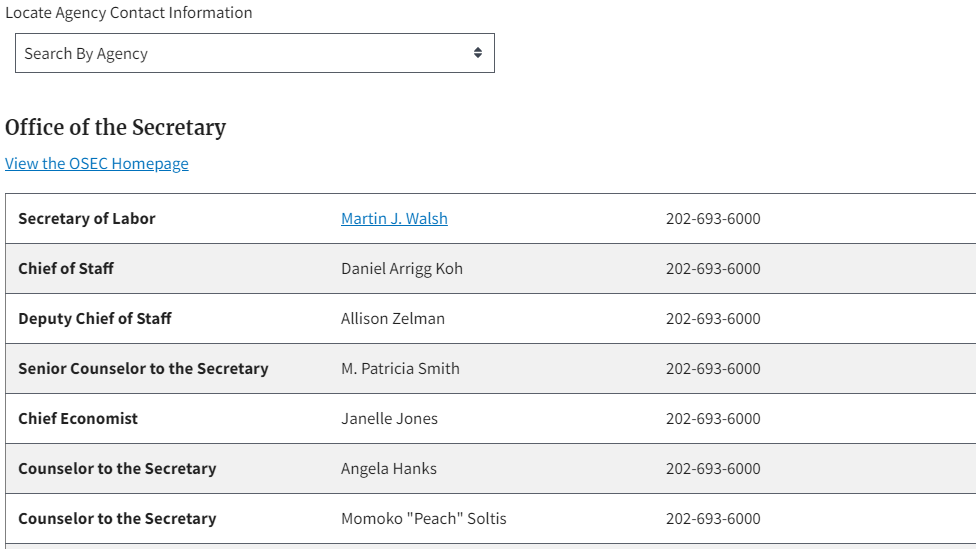
Task: Click the name Momoko "Peach" Soltis
Action: [x=424, y=518]
